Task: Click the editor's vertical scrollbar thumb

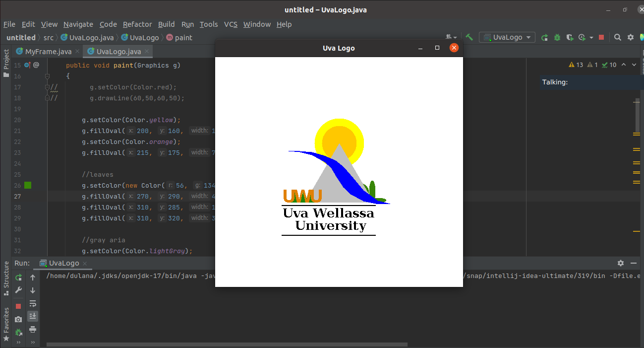Action: point(638,116)
